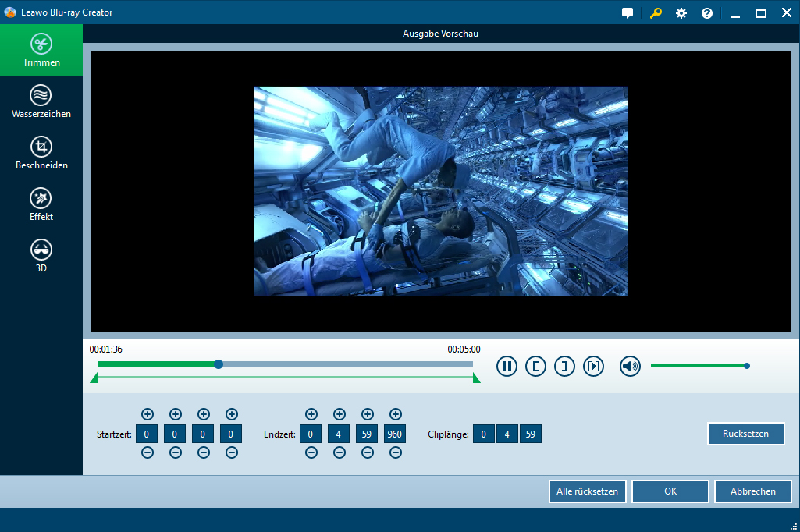This screenshot has height=532, width=800.
Task: Click the Endzeit milliseconds field showing 960
Action: tap(395, 434)
